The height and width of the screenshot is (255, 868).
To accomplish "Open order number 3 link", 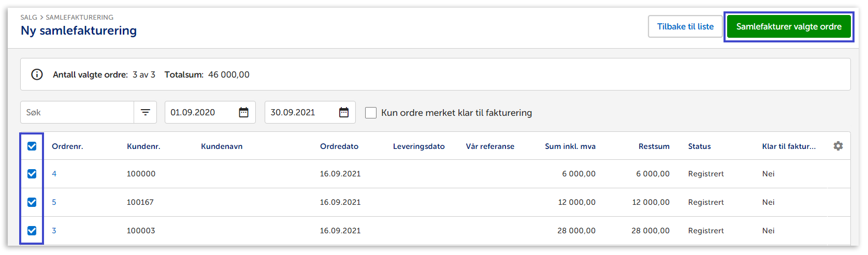I will pos(54,231).
